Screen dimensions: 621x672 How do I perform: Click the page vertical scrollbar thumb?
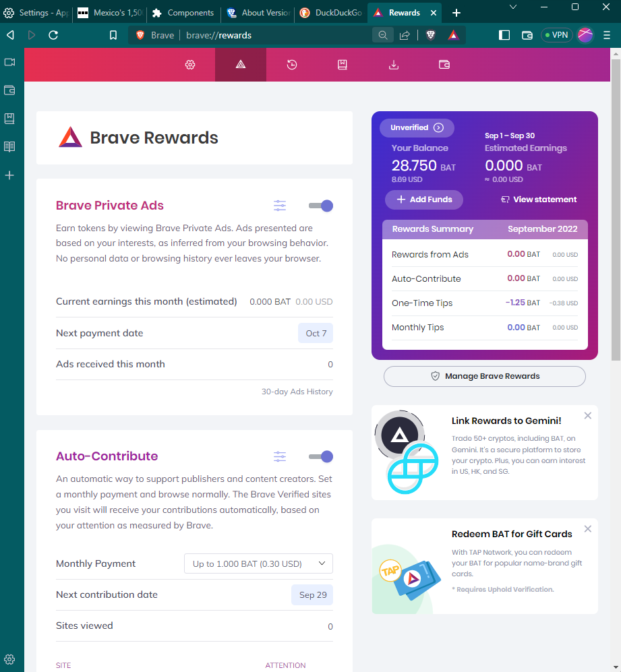[x=616, y=210]
